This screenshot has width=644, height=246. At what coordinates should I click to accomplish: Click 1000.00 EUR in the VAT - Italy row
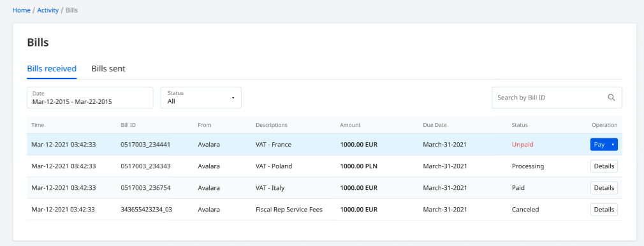coord(359,187)
